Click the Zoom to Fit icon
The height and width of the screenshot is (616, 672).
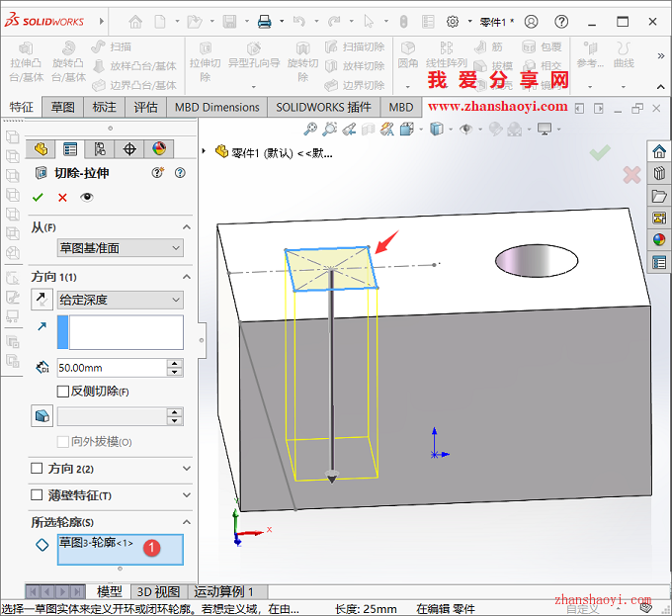pyautogui.click(x=310, y=129)
